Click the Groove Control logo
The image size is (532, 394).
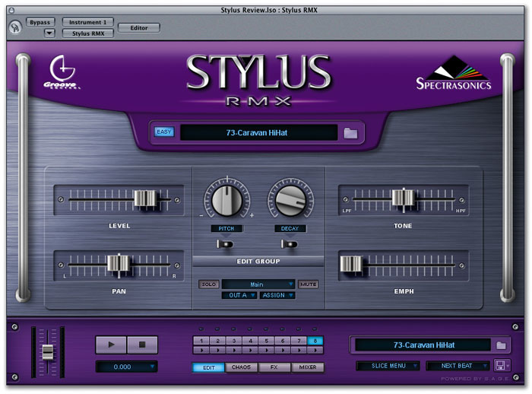pos(62,72)
